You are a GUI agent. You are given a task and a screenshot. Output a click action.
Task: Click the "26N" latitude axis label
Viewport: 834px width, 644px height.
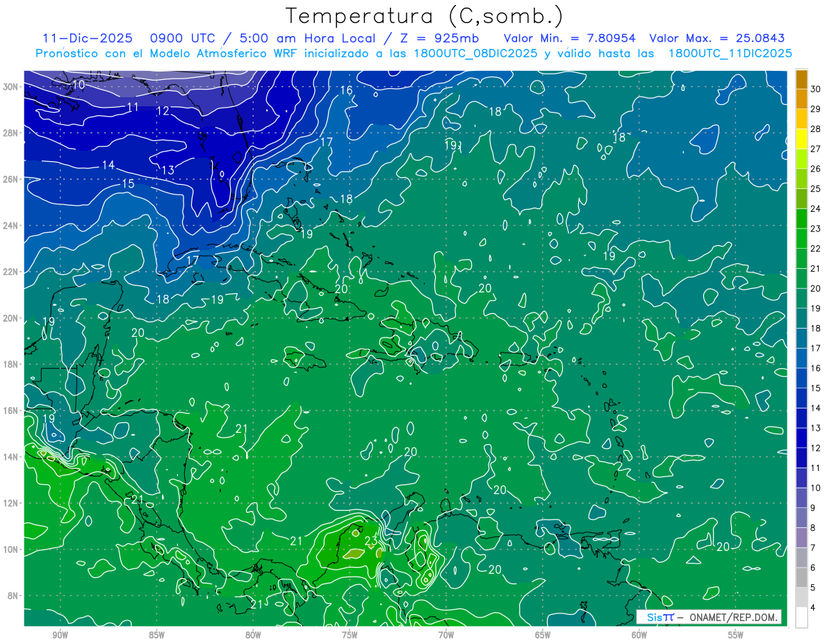click(x=10, y=179)
